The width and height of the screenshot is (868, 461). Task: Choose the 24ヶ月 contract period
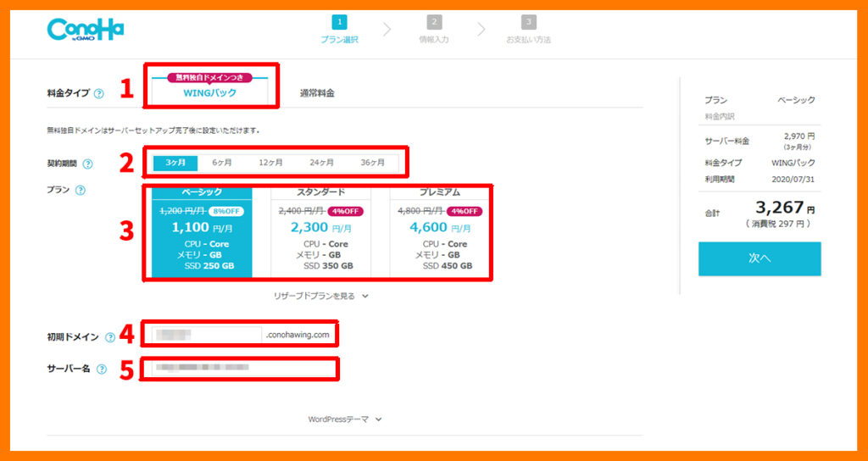pos(321,163)
